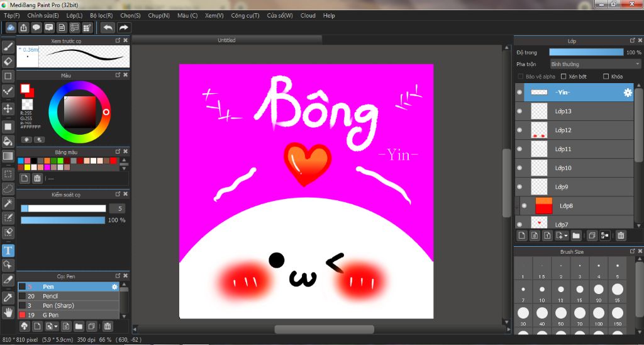
Task: Click the cloud save icon in the toolbar
Action: (x=11, y=28)
